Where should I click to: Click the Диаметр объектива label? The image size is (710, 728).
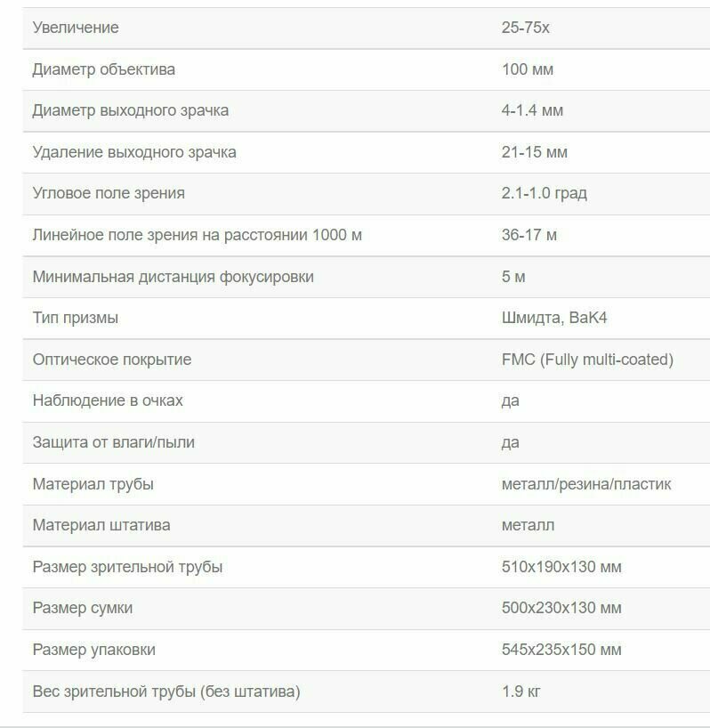point(104,69)
